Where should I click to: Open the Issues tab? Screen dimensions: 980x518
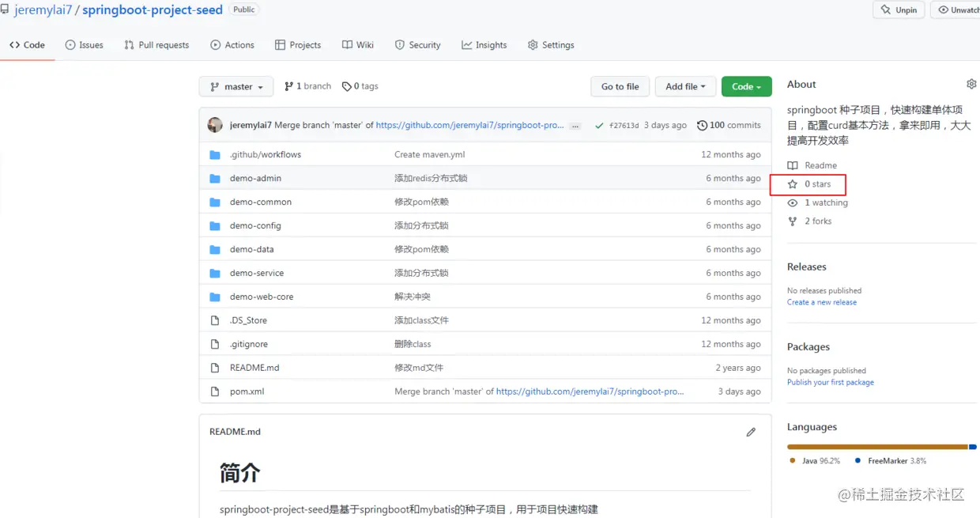click(85, 45)
